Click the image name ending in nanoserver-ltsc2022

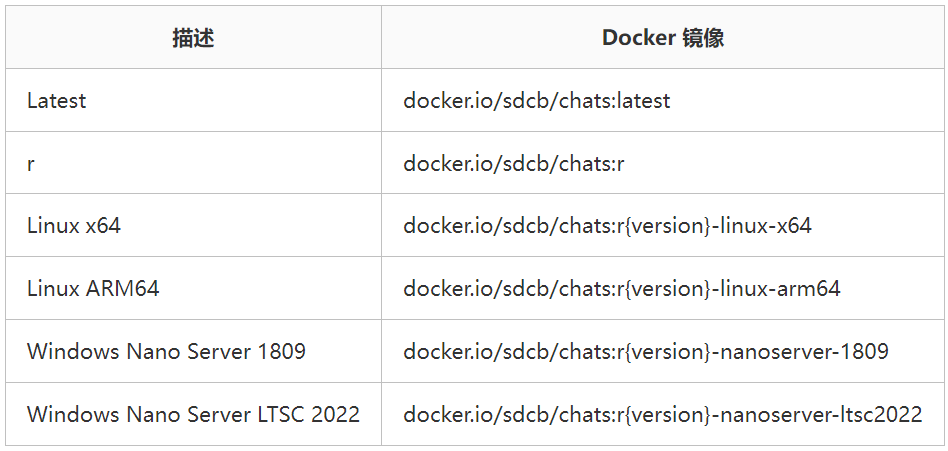pyautogui.click(x=662, y=414)
